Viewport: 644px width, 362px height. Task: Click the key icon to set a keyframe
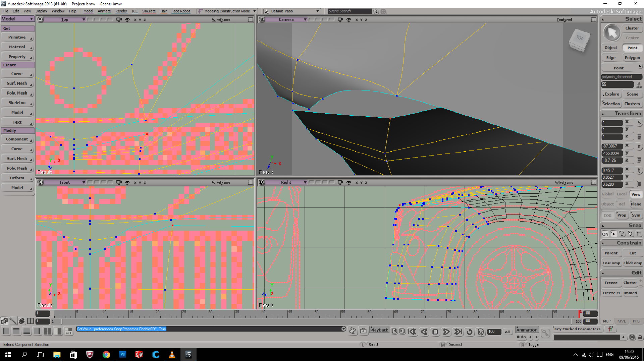coord(545,333)
